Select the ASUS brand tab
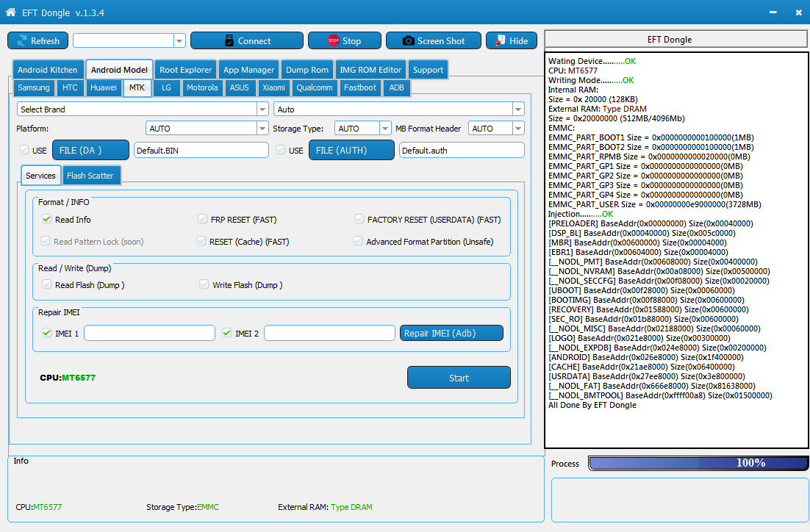This screenshot has width=810, height=532. (x=239, y=87)
